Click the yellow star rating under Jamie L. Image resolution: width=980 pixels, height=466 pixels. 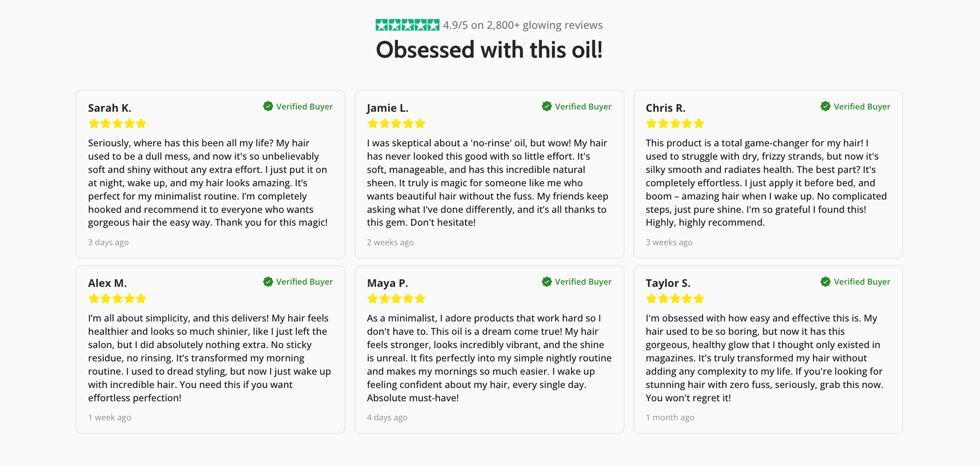pos(396,124)
